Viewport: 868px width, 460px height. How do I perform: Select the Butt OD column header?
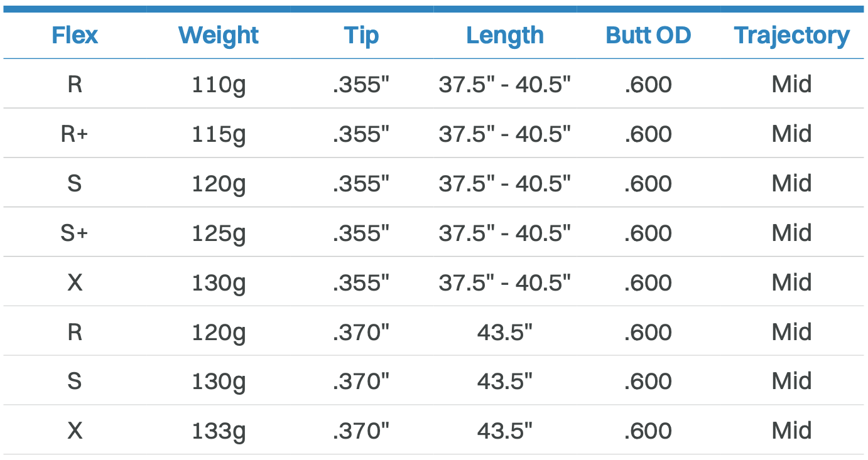coord(648,35)
